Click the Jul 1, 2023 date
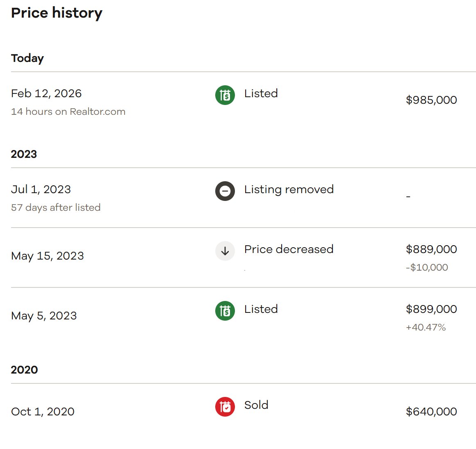 click(x=41, y=189)
